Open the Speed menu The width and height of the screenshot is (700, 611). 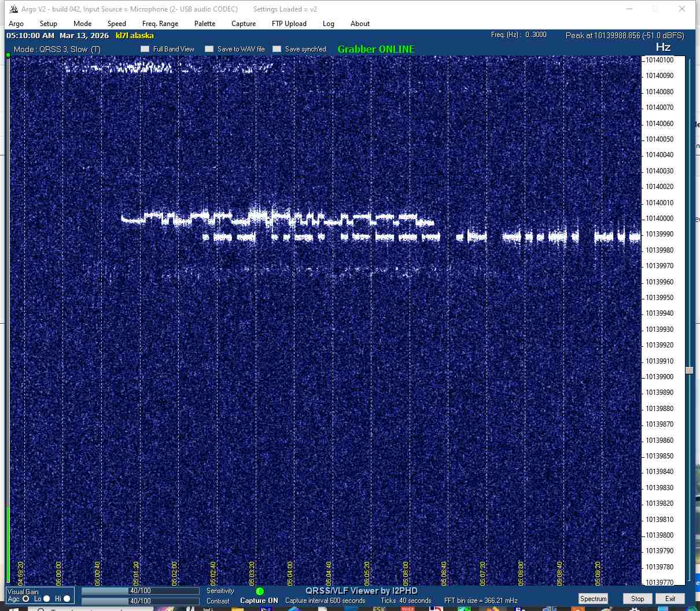click(116, 24)
